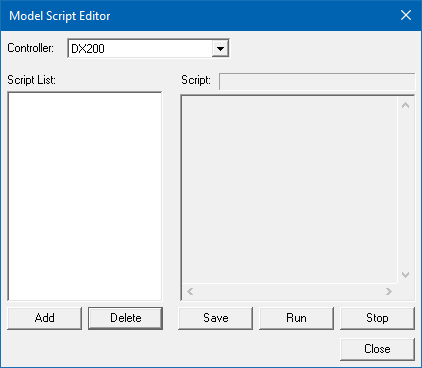The width and height of the screenshot is (422, 368).
Task: Select the DX200 controller combo box
Action: [x=148, y=49]
